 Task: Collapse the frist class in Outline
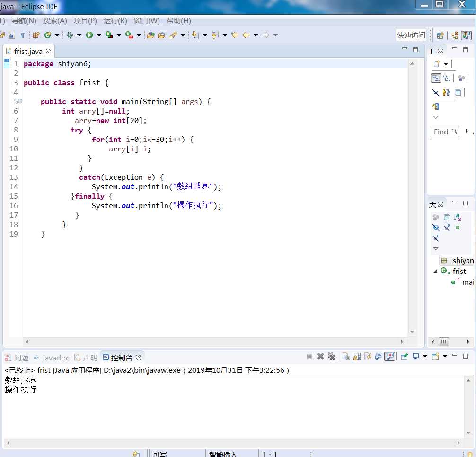pos(435,271)
